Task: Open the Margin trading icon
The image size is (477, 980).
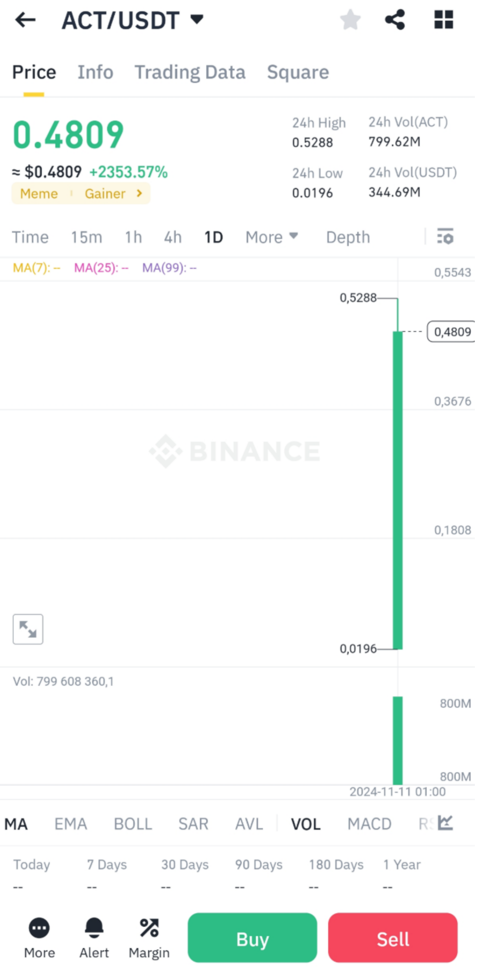Action: (x=149, y=928)
